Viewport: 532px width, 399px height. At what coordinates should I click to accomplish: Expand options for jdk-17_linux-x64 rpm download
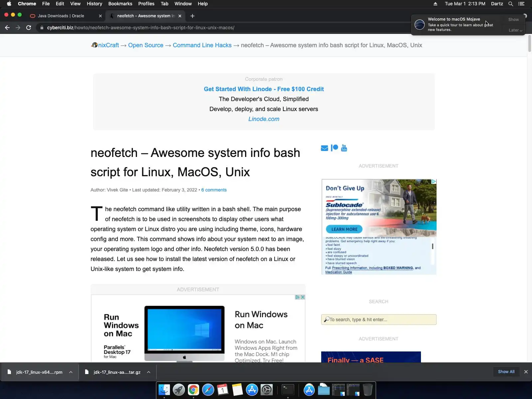point(71,372)
